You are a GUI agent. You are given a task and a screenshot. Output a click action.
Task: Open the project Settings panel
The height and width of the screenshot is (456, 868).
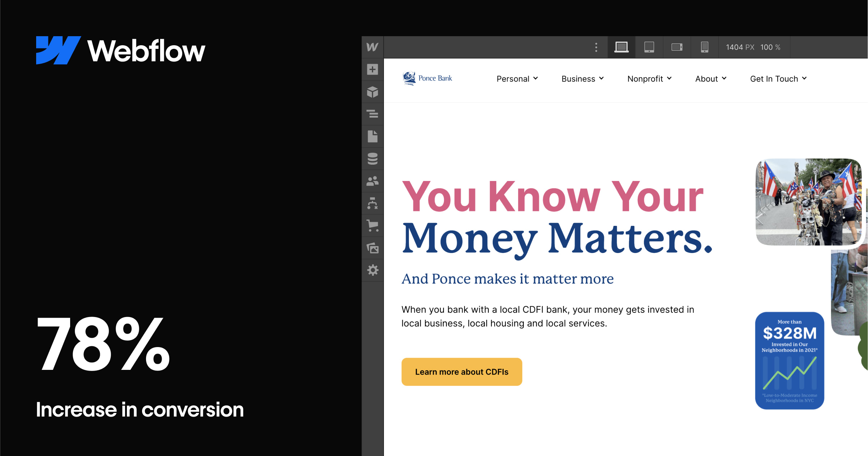pyautogui.click(x=372, y=270)
